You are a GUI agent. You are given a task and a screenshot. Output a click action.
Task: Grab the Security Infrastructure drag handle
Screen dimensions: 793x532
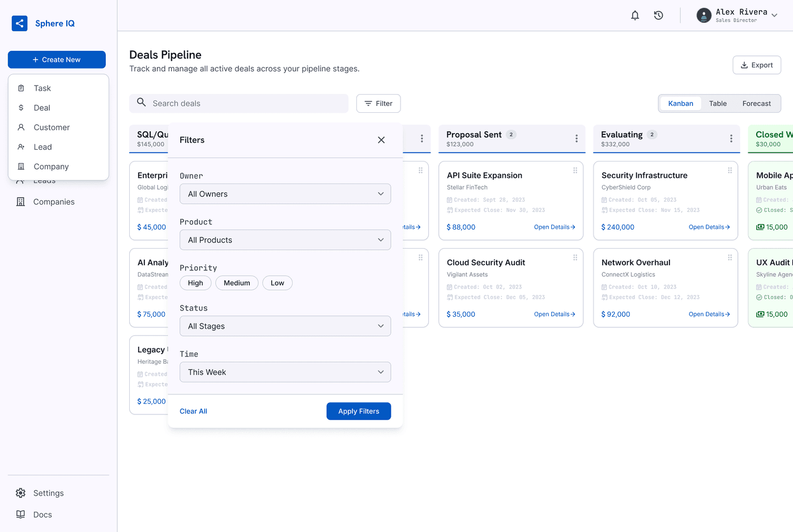coord(730,171)
